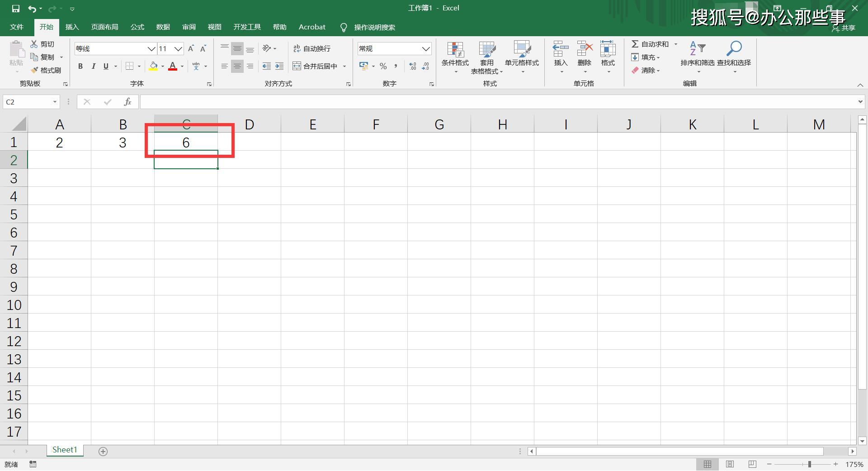Apply comma style number format
The height and width of the screenshot is (471, 868).
396,66
